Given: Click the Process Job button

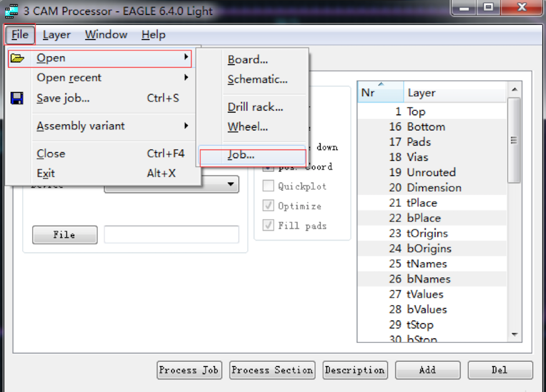Looking at the screenshot, I should pyautogui.click(x=189, y=370).
